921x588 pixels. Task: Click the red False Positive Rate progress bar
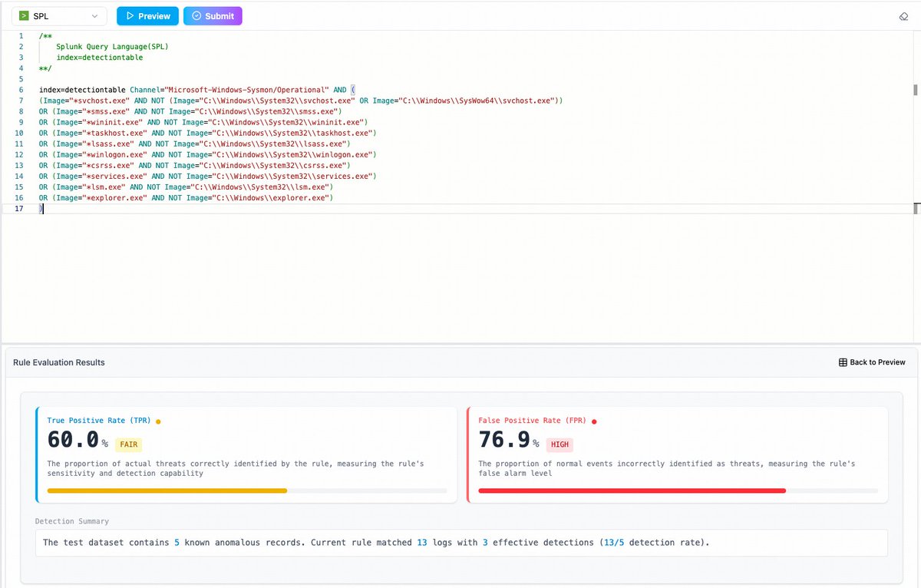click(632, 491)
